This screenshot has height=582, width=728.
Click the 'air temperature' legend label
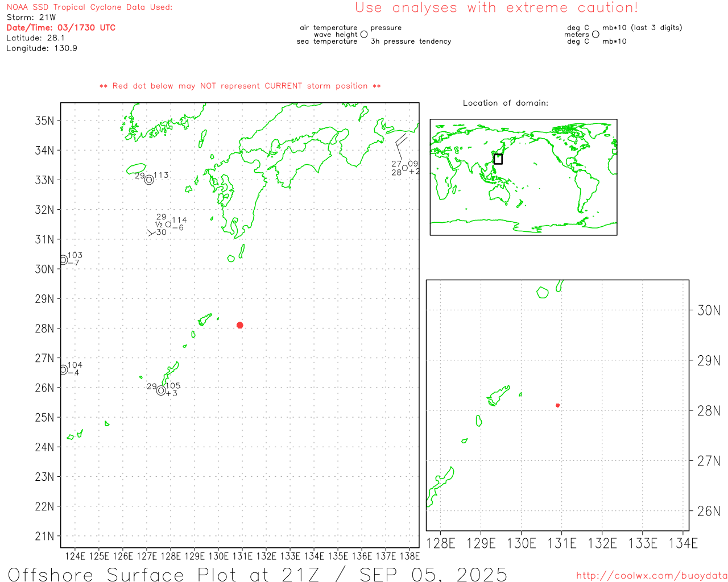click(x=329, y=27)
